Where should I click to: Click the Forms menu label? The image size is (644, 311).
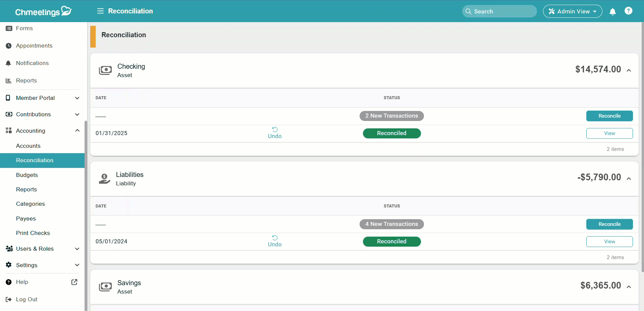point(24,28)
